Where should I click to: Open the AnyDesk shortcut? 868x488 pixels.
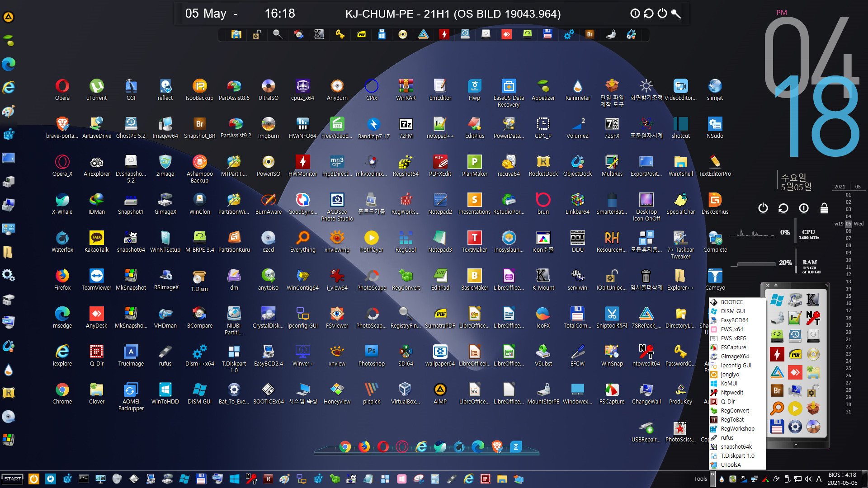96,317
